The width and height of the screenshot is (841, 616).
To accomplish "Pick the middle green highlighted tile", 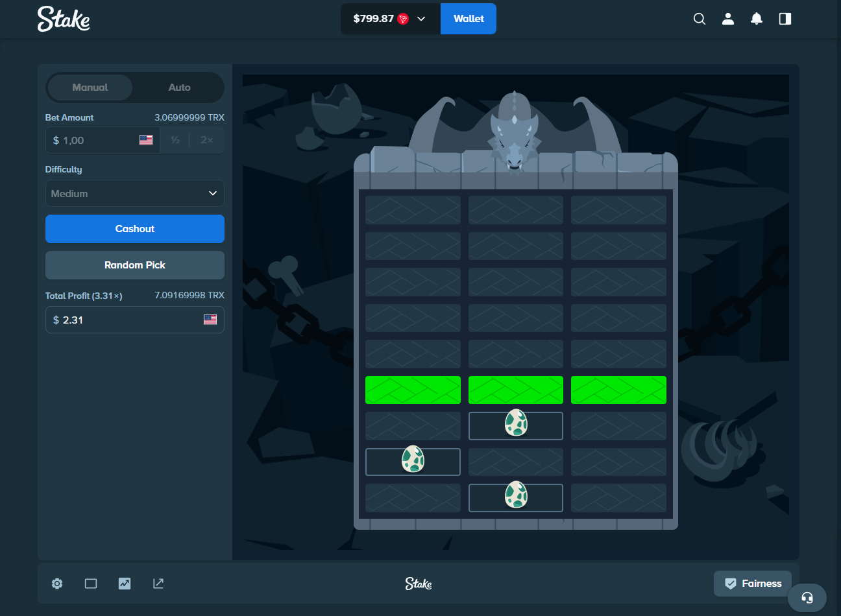I will [x=516, y=390].
